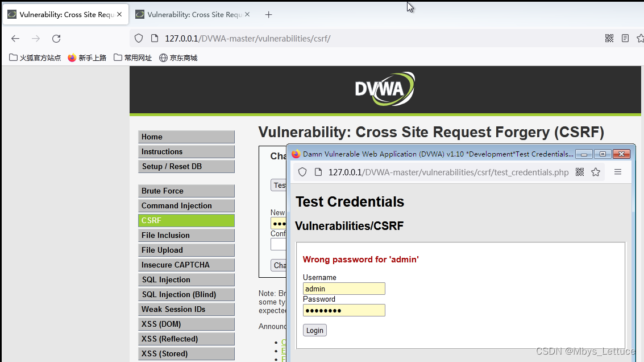Open XSS (Reflected) page
This screenshot has height=362, width=644.
tap(186, 339)
